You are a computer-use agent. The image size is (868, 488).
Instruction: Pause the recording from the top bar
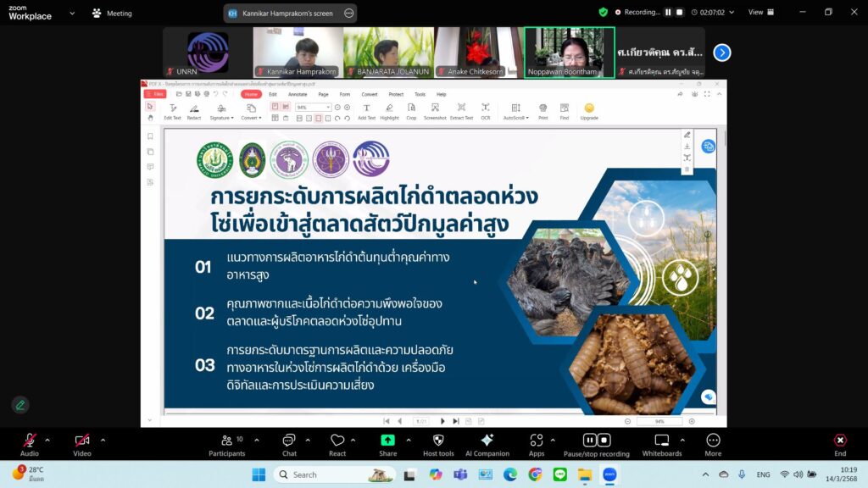[x=668, y=12]
